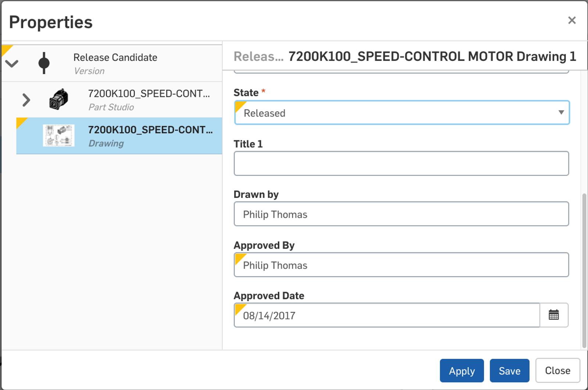This screenshot has height=390, width=588.
Task: Click the Close button
Action: click(557, 371)
